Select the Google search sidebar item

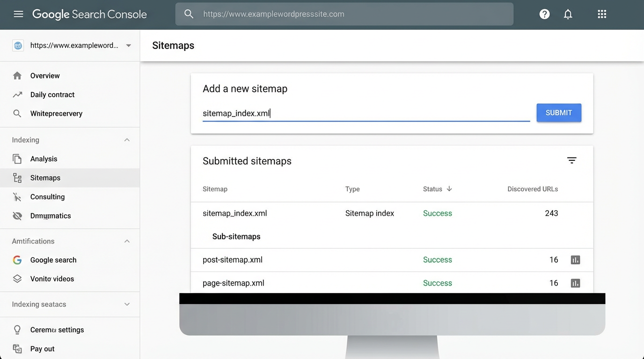53,260
